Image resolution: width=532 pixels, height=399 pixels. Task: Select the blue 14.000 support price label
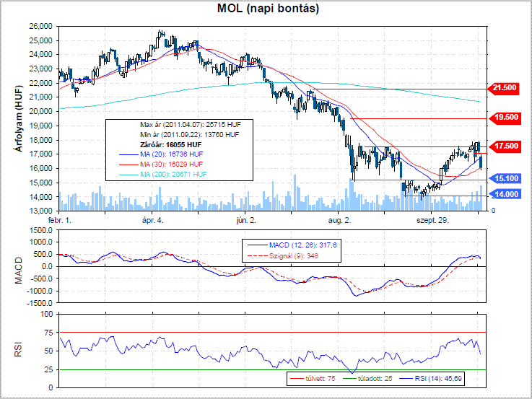[505, 194]
